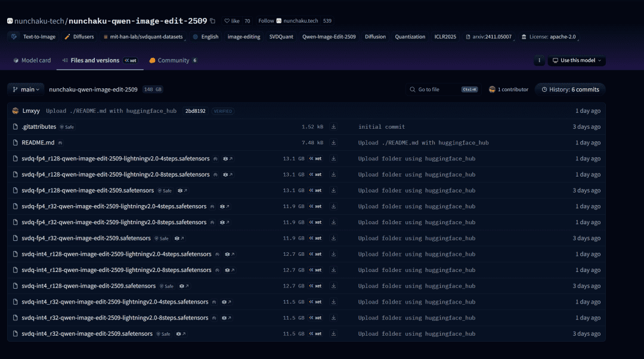Expand the main branch dropdown
This screenshot has width=644, height=359.
(26, 89)
